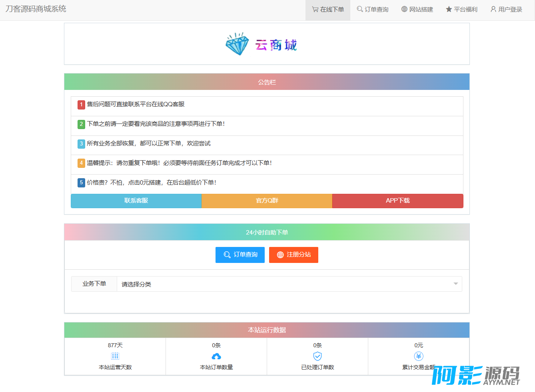Click the shield check icon for 已处理订单数
Screen dimensions: 535x392
click(317, 356)
